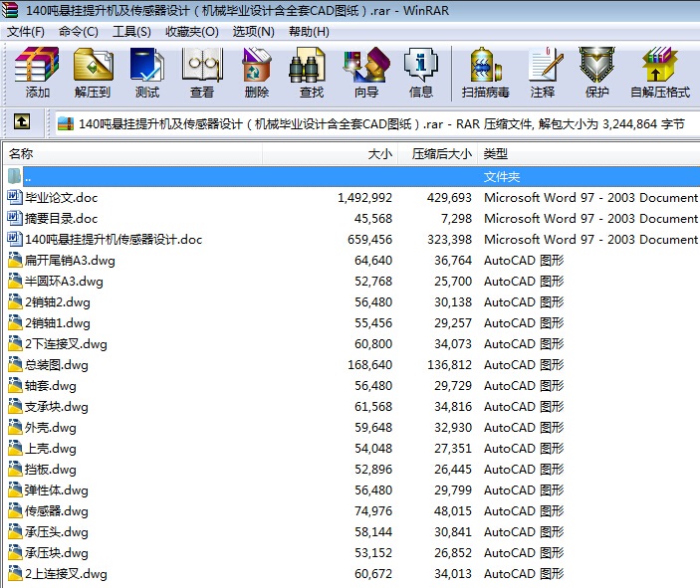Select file 毕业论文.doc
700x588 pixels.
(x=61, y=198)
